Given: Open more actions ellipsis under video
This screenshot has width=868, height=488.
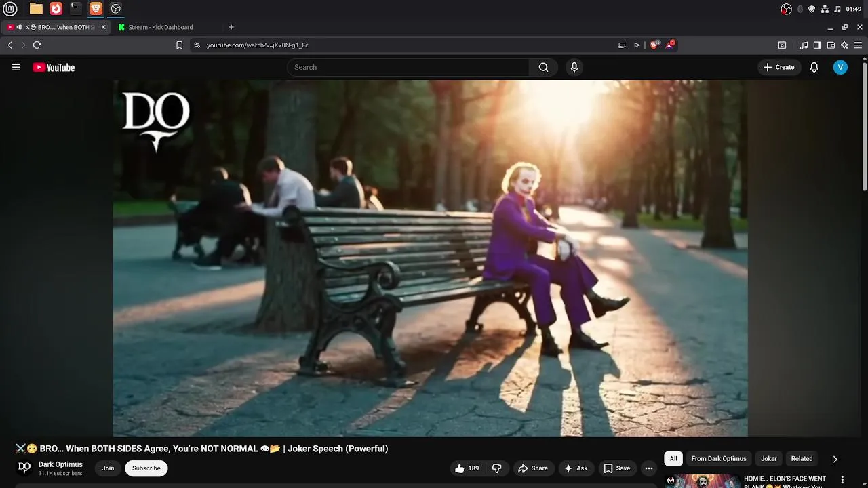Looking at the screenshot, I should coord(648,468).
